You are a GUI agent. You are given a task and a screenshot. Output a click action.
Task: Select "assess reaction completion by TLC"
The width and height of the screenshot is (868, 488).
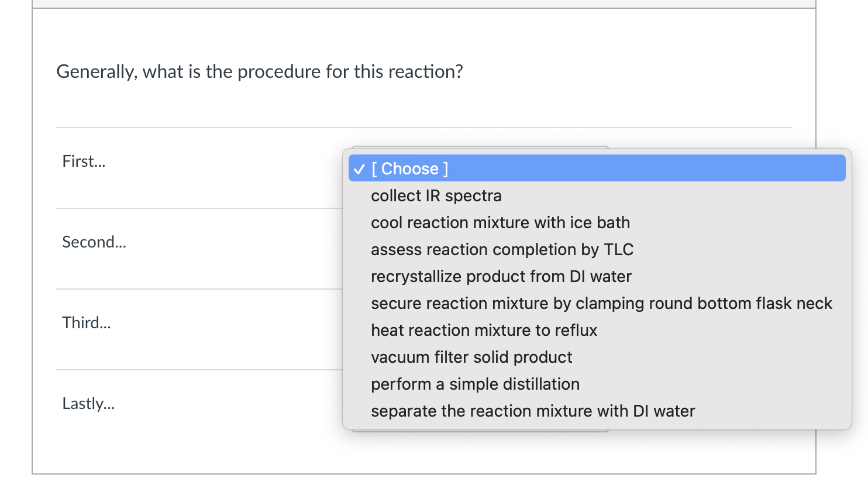click(502, 249)
